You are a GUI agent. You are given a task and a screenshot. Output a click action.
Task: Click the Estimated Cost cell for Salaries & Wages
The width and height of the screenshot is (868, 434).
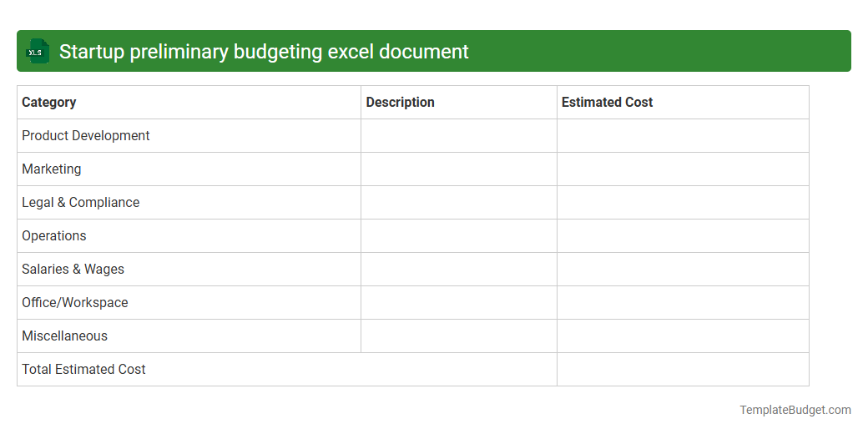pyautogui.click(x=683, y=270)
